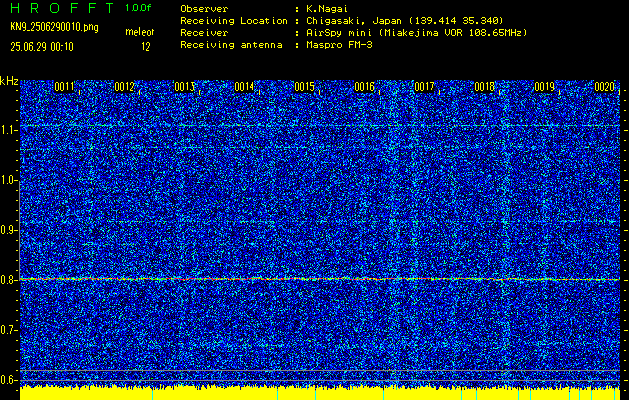Click the time marker 0012

pos(124,87)
